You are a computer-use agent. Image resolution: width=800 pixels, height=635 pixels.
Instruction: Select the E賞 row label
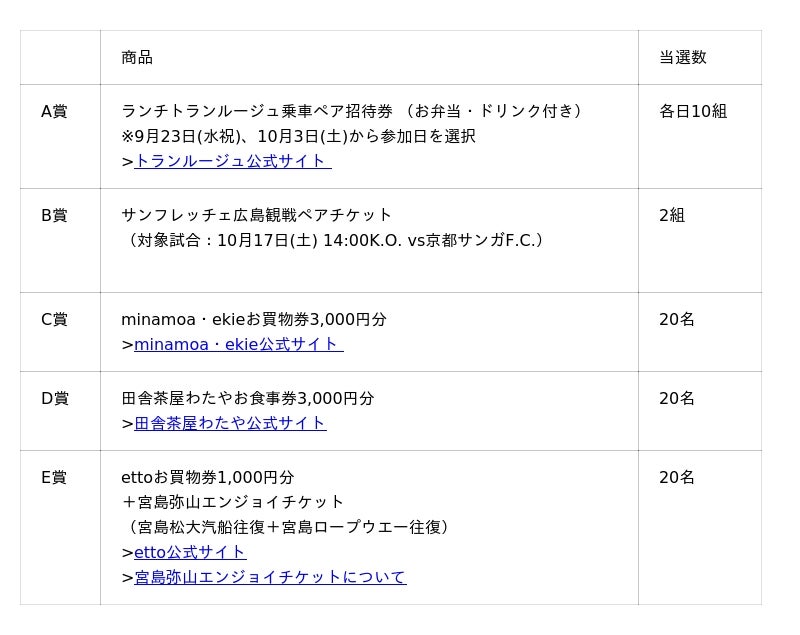point(54,477)
